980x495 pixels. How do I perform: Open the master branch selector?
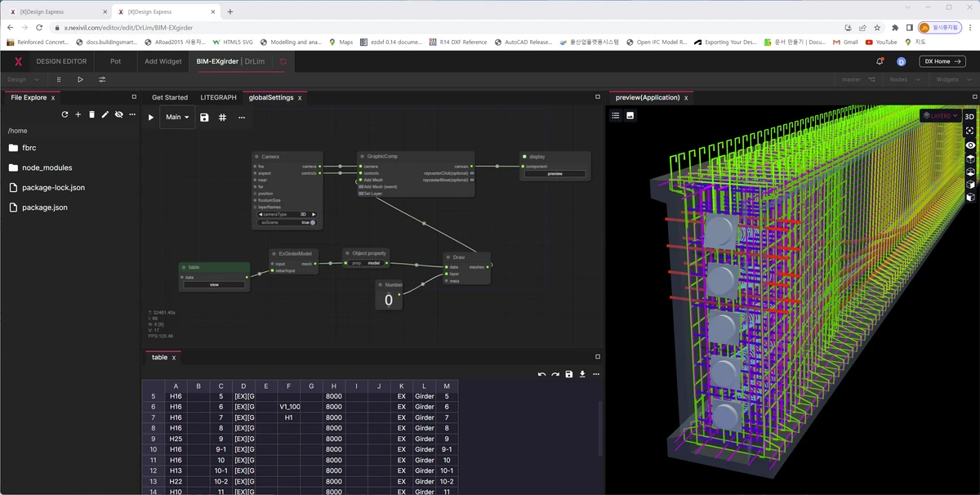point(858,79)
